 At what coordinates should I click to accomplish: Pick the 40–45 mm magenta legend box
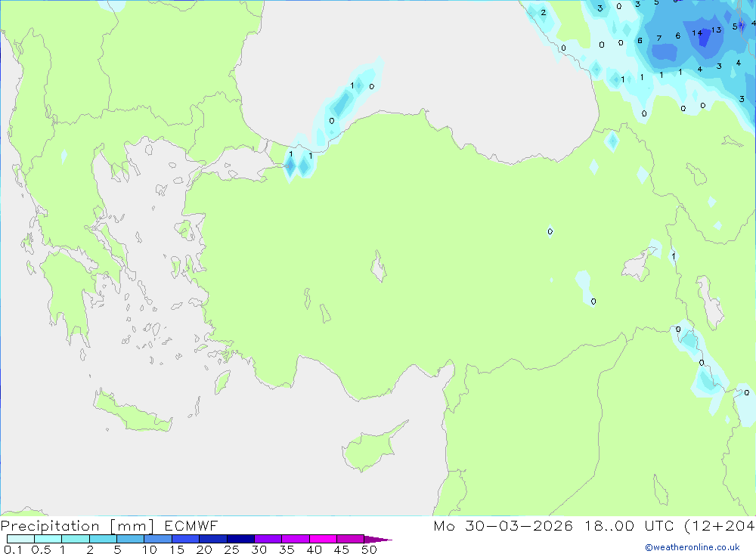pyautogui.click(x=323, y=539)
